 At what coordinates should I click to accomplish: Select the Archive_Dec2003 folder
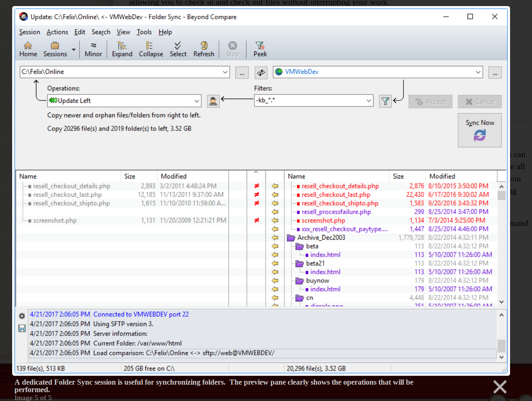point(321,238)
